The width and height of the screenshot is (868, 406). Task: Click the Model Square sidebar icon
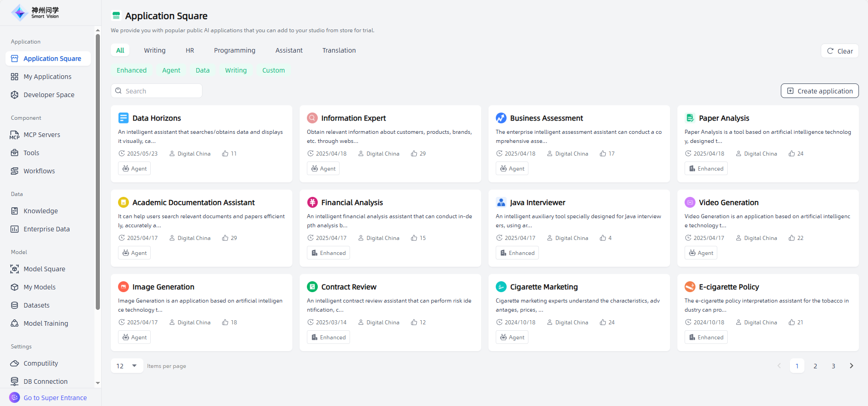coord(15,269)
